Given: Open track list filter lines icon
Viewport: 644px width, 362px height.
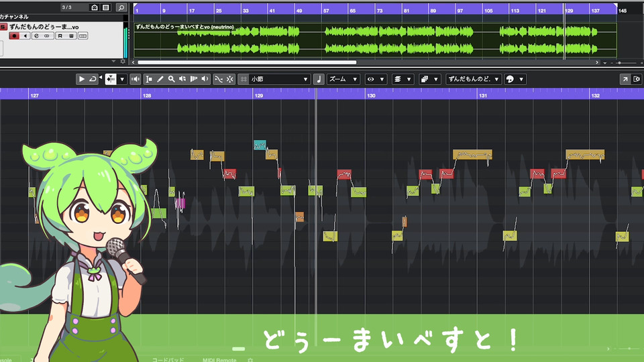Looking at the screenshot, I should click(x=105, y=7).
